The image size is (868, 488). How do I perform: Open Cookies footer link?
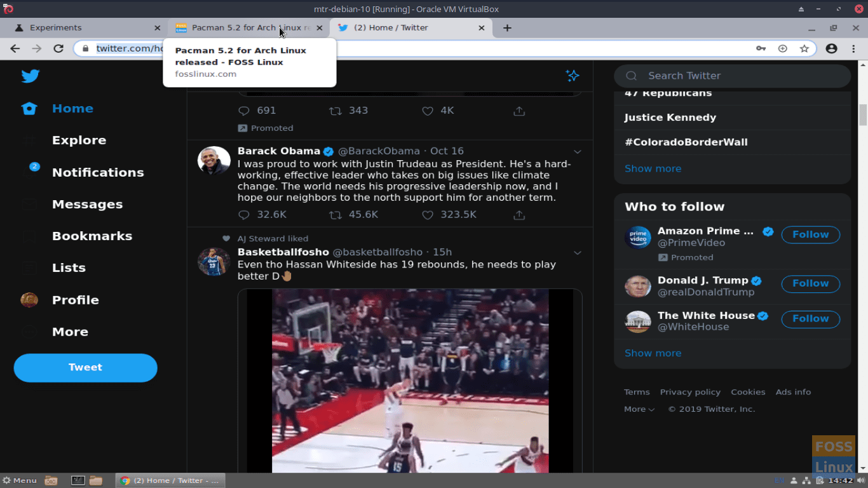pyautogui.click(x=748, y=392)
